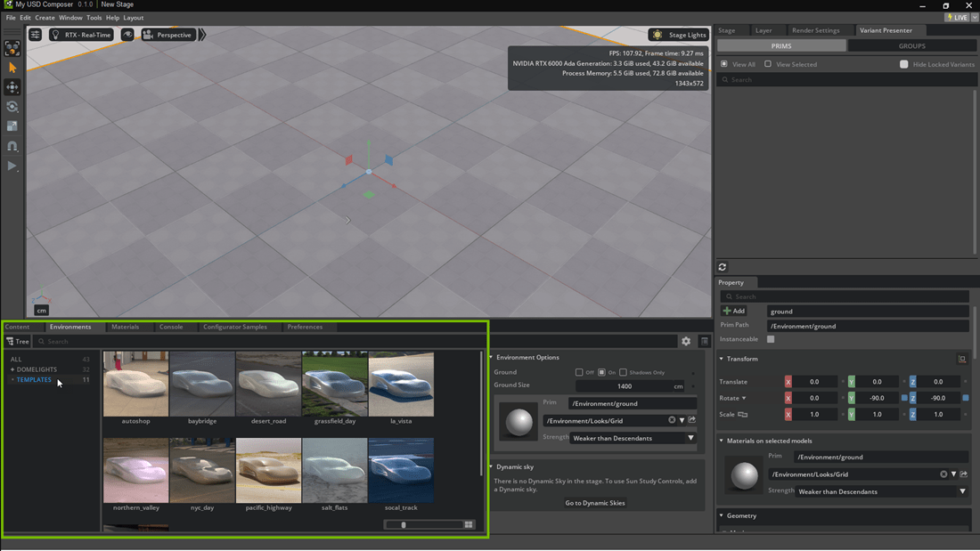980x551 pixels.
Task: Toggle Tree view in Environments browser
Action: pos(18,342)
